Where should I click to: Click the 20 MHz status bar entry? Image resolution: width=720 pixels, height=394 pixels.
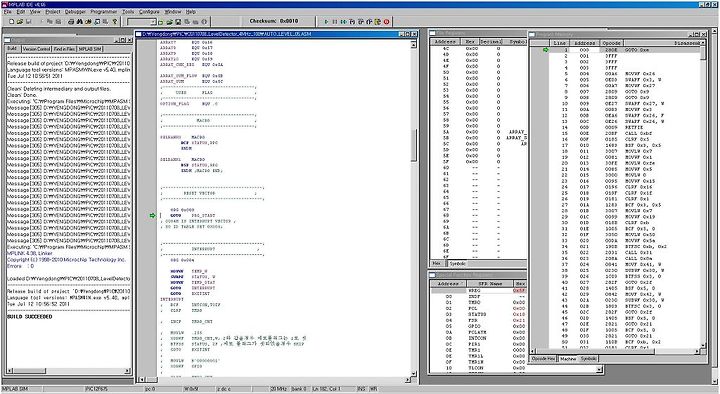[279, 389]
